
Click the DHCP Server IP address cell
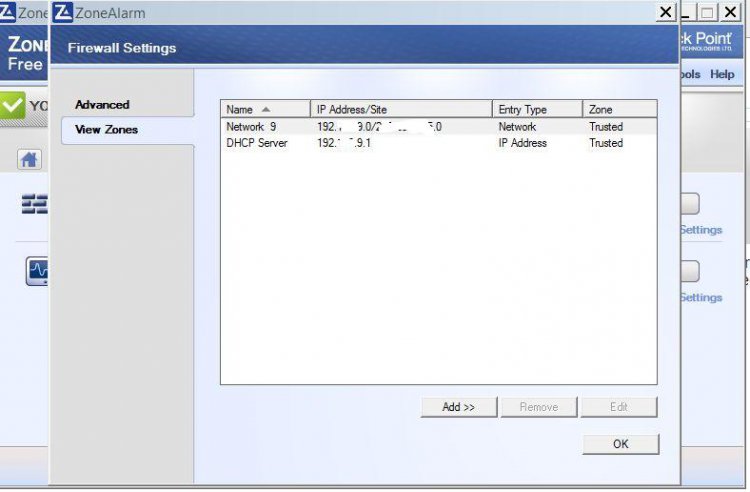[x=343, y=143]
